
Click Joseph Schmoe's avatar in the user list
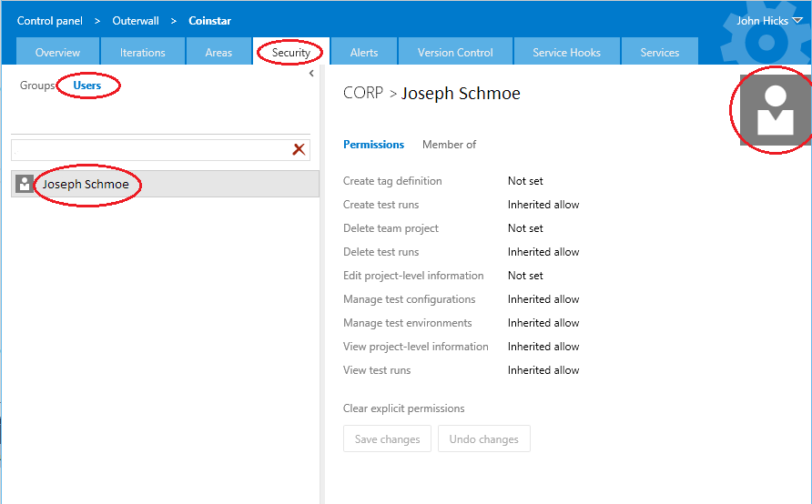(25, 184)
